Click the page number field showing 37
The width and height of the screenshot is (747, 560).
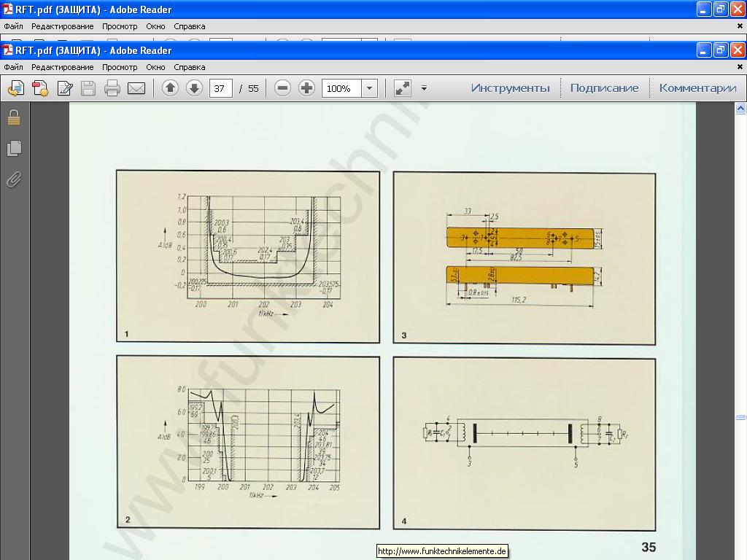point(220,88)
